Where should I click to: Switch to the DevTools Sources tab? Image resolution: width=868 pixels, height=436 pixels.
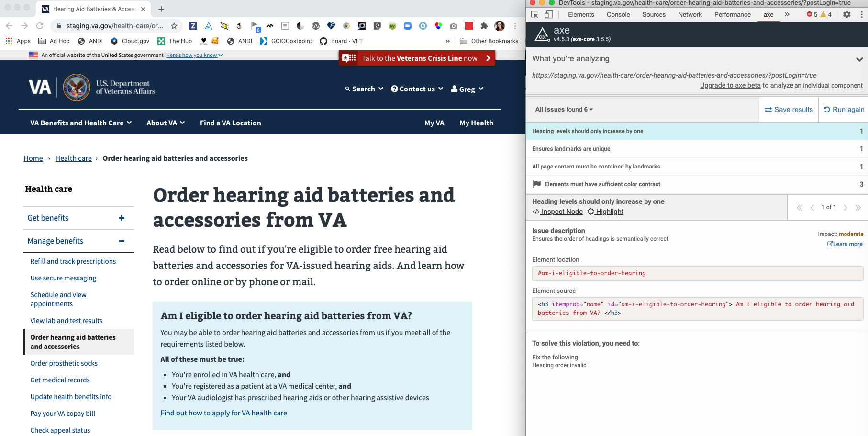pyautogui.click(x=654, y=14)
